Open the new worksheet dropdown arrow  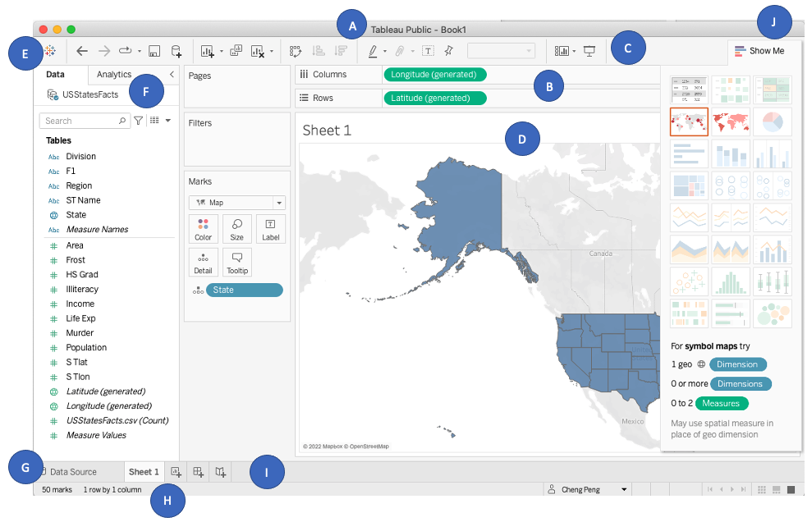point(221,51)
